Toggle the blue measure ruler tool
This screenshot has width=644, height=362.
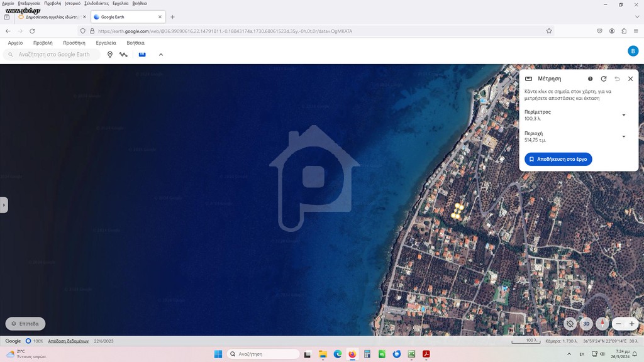point(142,54)
